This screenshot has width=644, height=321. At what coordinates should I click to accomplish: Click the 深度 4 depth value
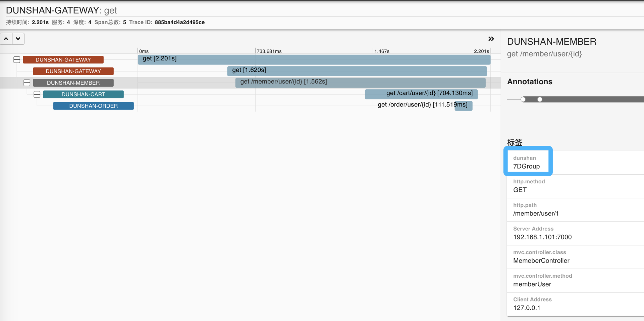(90, 22)
